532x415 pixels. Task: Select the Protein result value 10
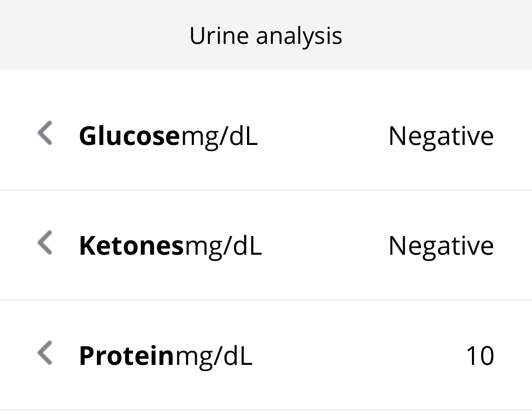point(480,356)
